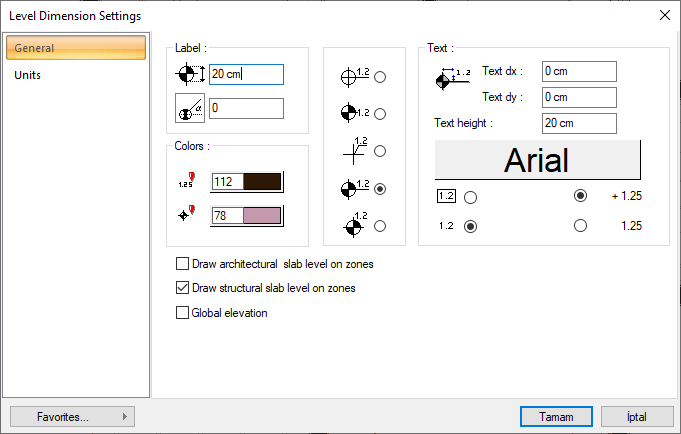Click the symbol color icon in Colors
Image resolution: width=681 pixels, height=434 pixels.
[x=185, y=216]
